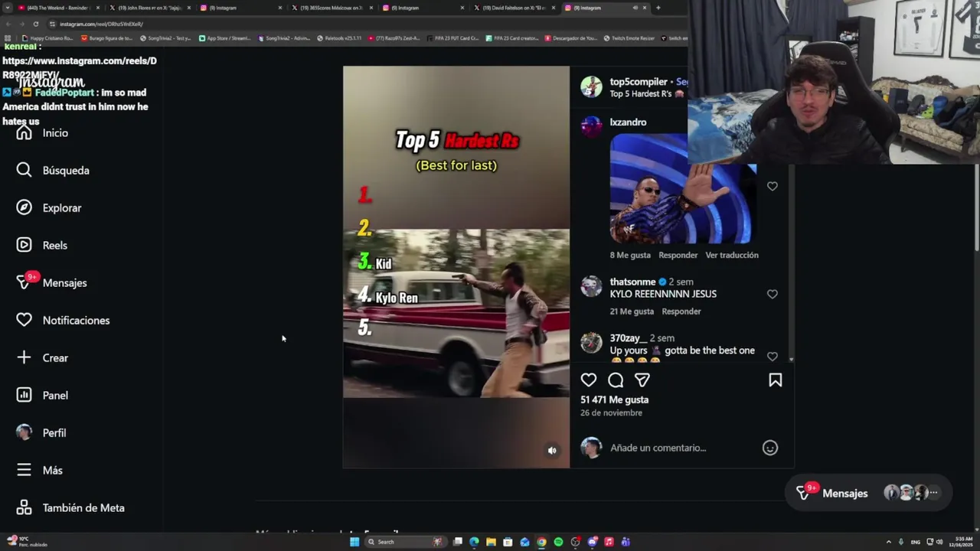980x551 pixels.
Task: Reload the page in Chrome
Action: (x=36, y=24)
